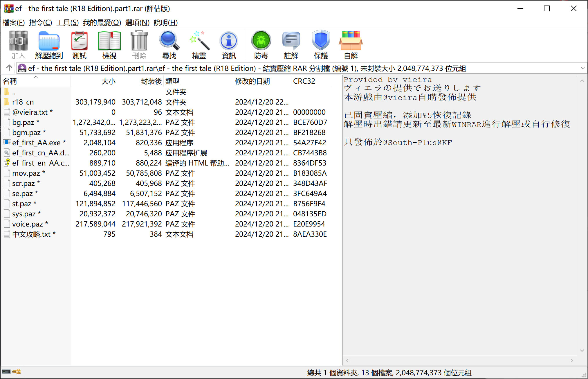
Task: Sort by CRC32 column header
Action: pyautogui.click(x=304, y=81)
